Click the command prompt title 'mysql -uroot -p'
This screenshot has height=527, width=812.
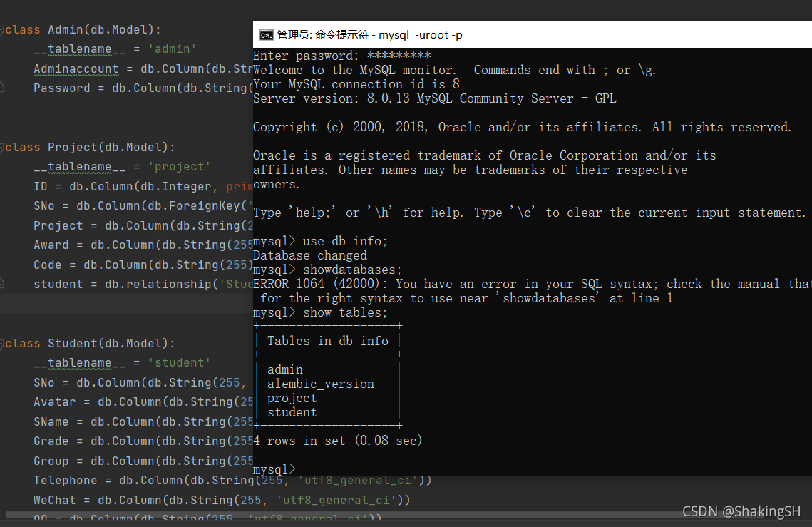(421, 35)
